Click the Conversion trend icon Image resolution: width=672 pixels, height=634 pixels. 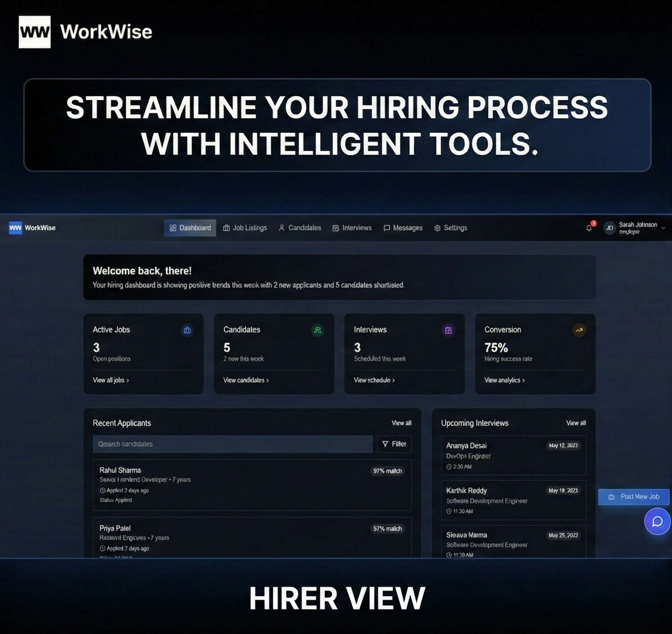(579, 330)
